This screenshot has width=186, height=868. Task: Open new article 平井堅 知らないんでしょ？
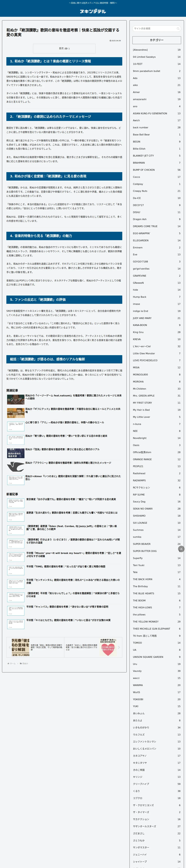(x=73, y=595)
